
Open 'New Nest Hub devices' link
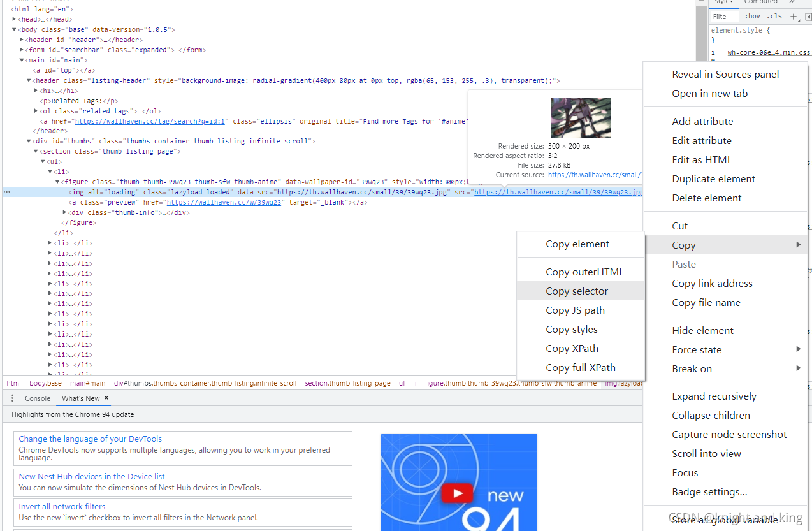(92, 476)
